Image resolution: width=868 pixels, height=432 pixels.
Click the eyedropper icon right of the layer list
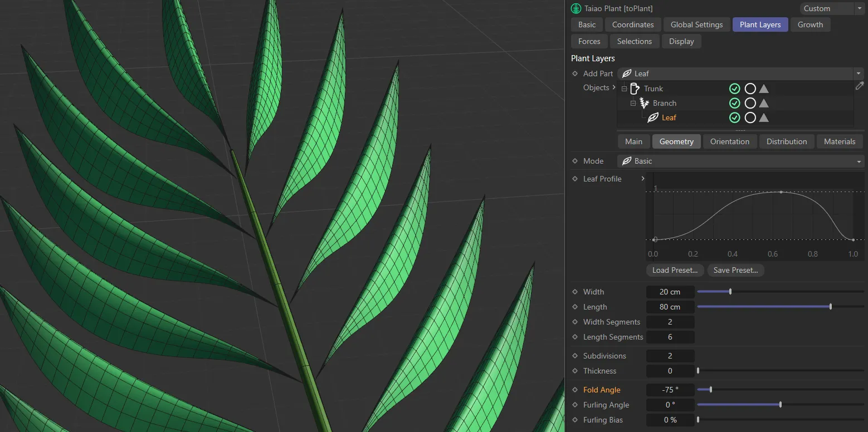pyautogui.click(x=860, y=85)
